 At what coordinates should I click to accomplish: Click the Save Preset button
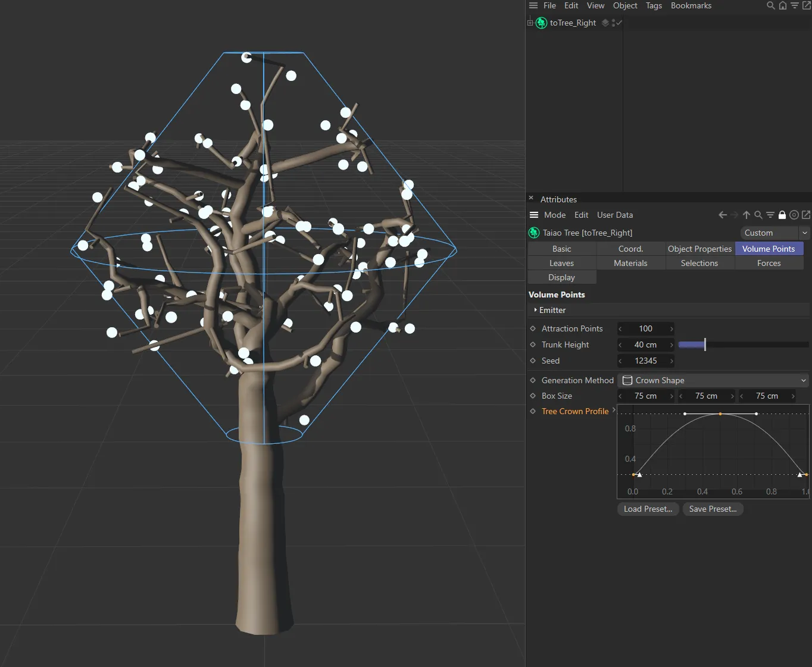pos(713,509)
